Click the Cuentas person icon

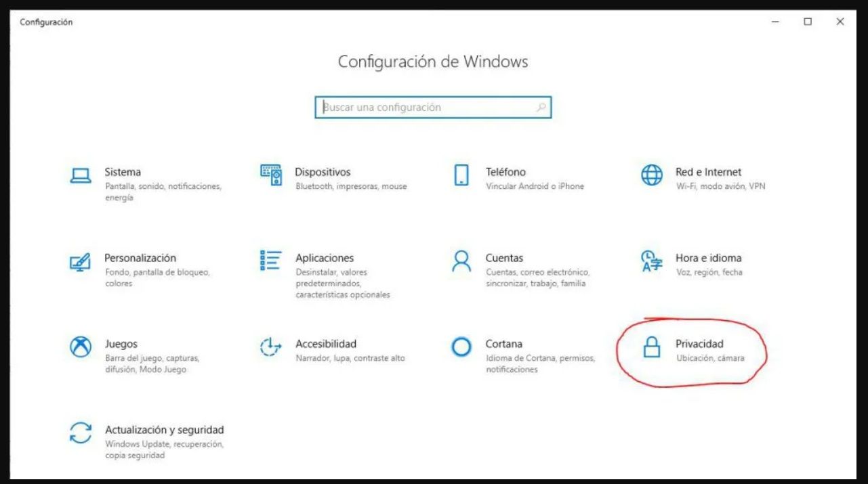coord(461,261)
